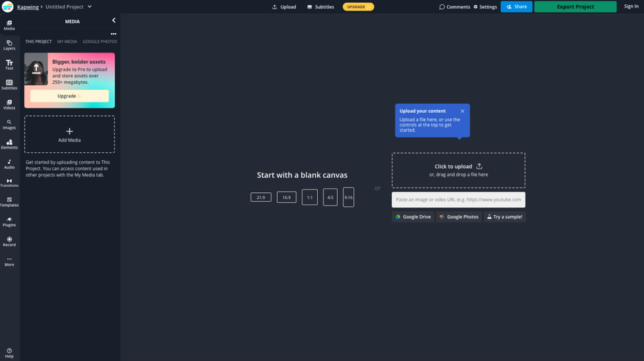Open the Elements panel
This screenshot has width=644, height=361.
[9, 144]
